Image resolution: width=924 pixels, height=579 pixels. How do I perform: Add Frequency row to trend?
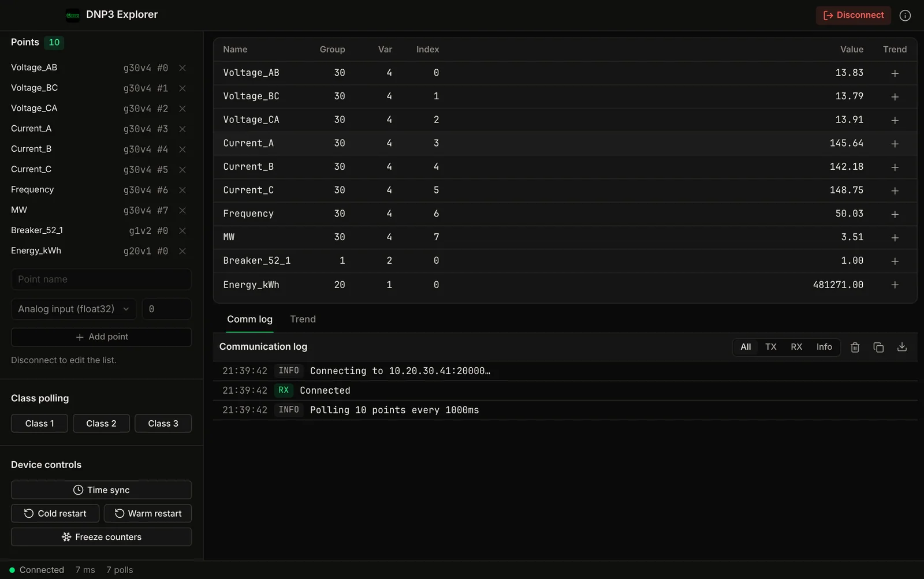tap(895, 214)
